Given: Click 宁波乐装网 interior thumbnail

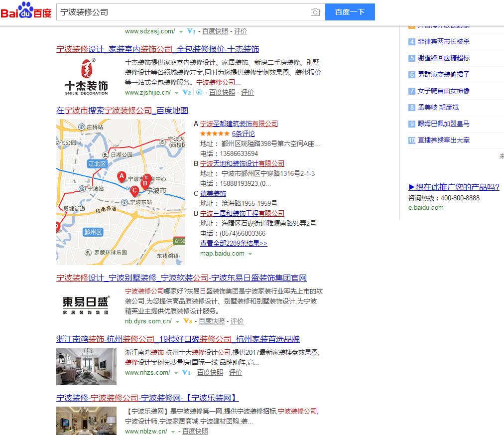Looking at the screenshot, I should point(87,421).
